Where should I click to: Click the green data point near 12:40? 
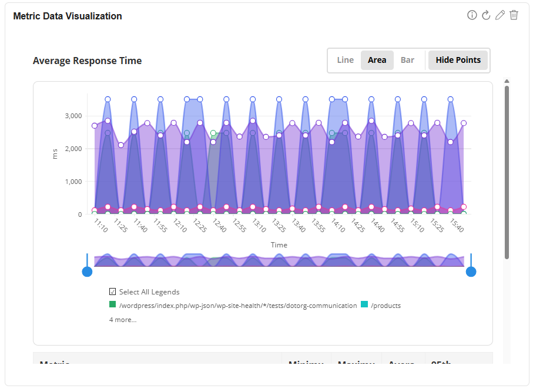tap(213, 133)
